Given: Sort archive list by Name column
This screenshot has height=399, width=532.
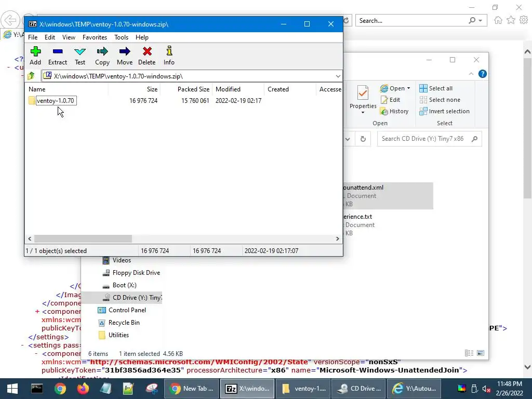Looking at the screenshot, I should pyautogui.click(x=67, y=89).
